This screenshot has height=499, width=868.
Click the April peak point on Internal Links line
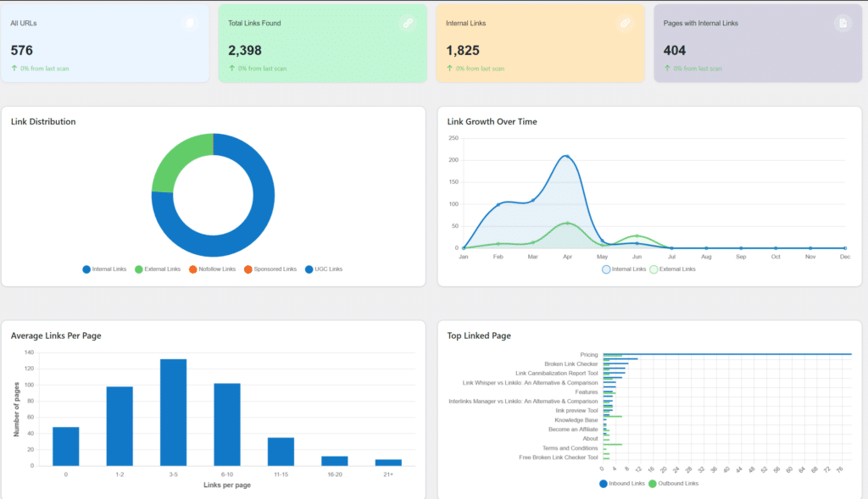(x=567, y=157)
